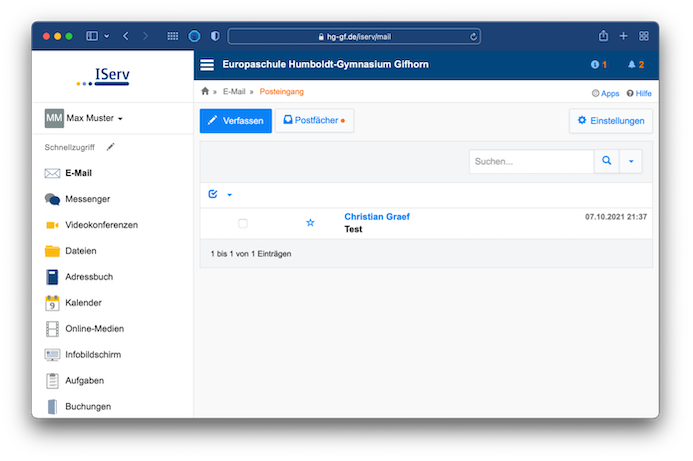The height and width of the screenshot is (461, 693).
Task: Click the Safari address bar
Action: 354,37
